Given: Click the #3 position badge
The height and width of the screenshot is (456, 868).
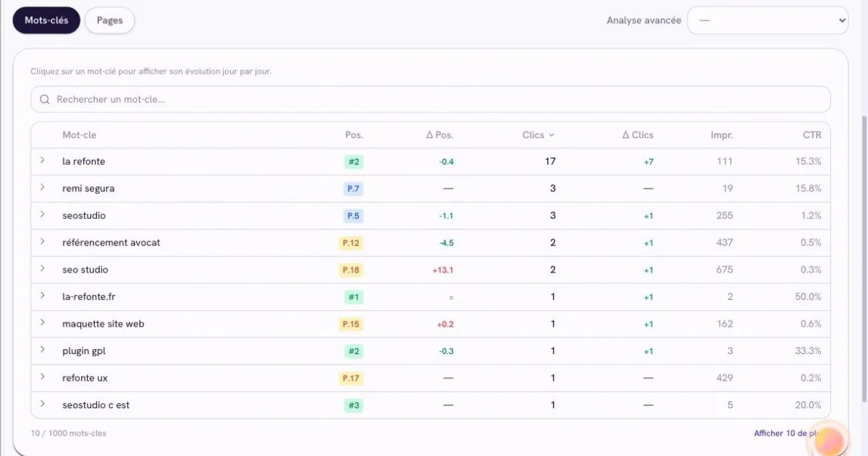Looking at the screenshot, I should click(x=354, y=405).
